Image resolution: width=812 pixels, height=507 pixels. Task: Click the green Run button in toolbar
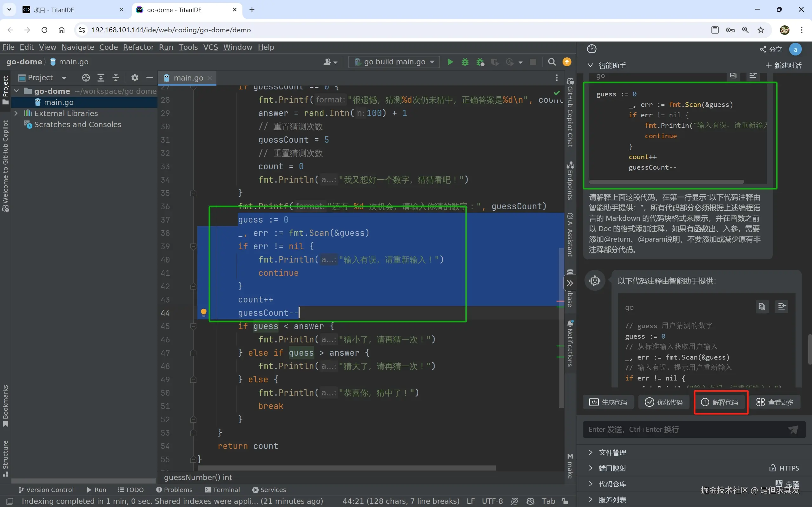(450, 62)
